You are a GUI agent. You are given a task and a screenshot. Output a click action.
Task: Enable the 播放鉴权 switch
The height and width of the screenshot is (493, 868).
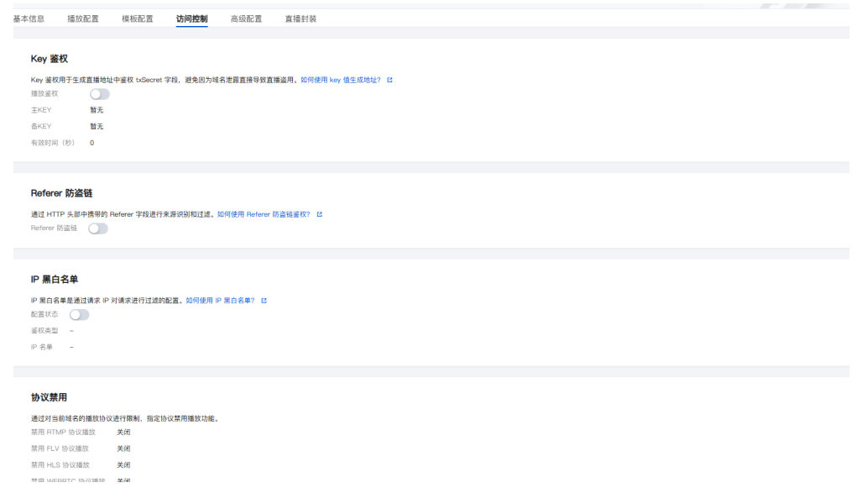click(x=100, y=94)
